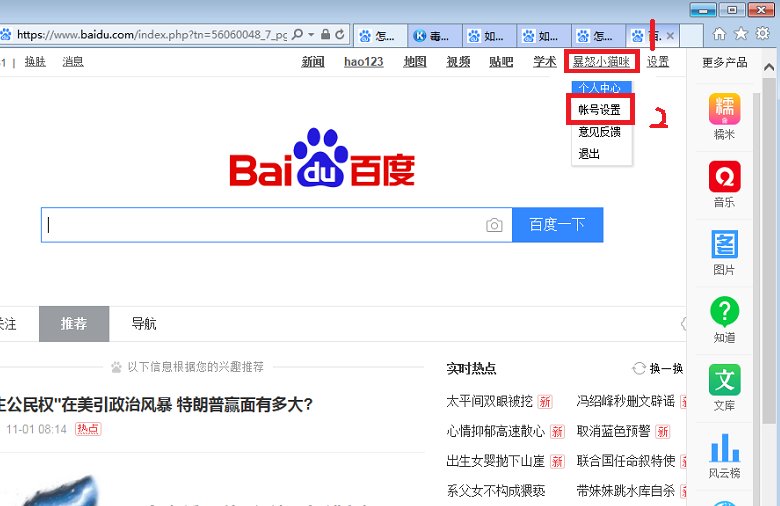Open hot topic 心情抑郁高速散心
Viewport: 780px width, 506px height.
(x=495, y=431)
